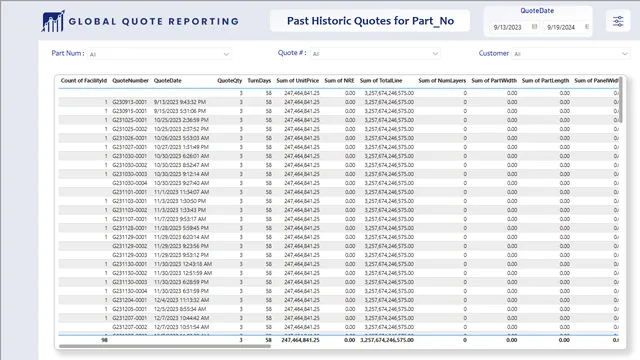
Task: Sort by Count of FacilityId column header
Action: (x=84, y=80)
